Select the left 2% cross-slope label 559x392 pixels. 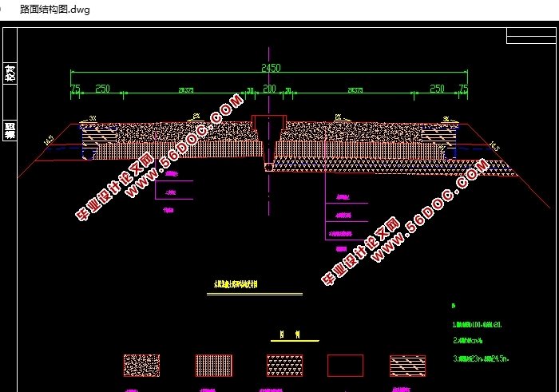(x=196, y=117)
